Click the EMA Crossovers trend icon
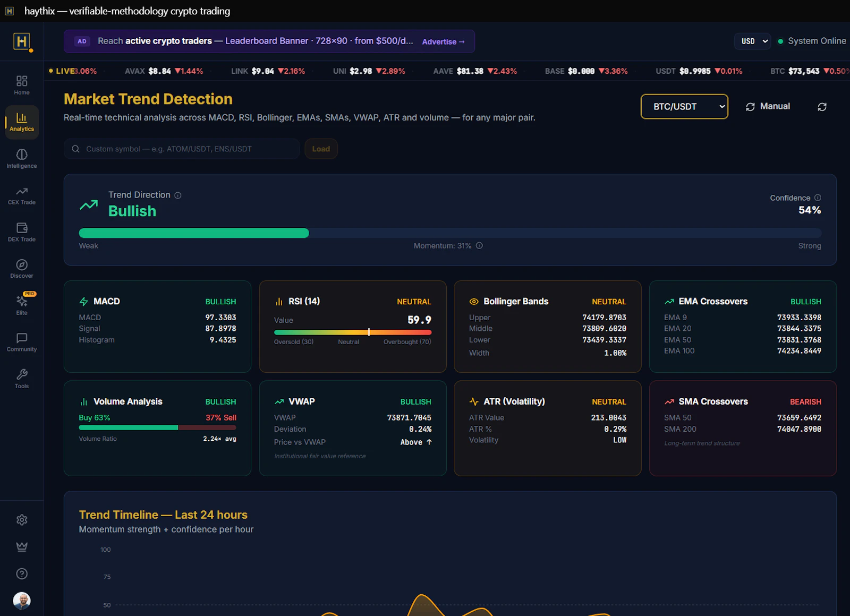This screenshot has width=850, height=616. 669,302
